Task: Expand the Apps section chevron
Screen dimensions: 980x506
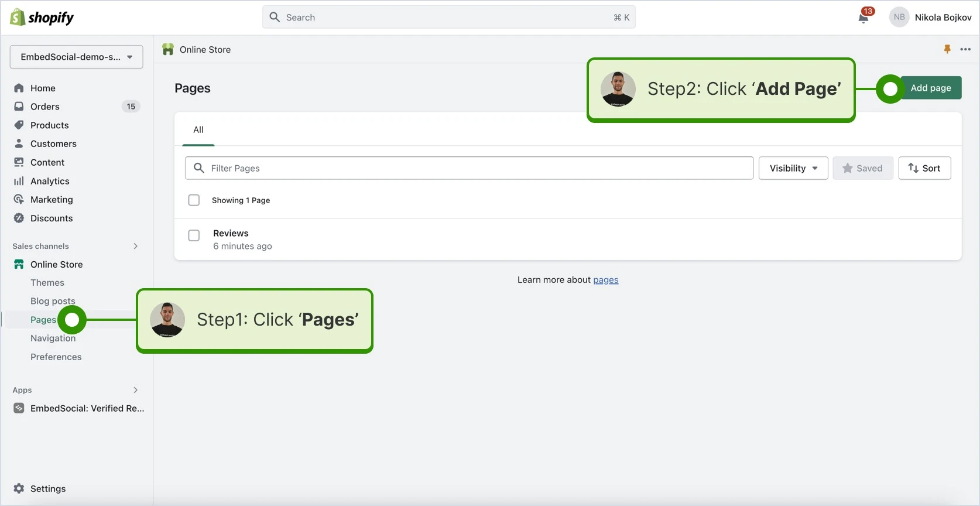Action: 136,390
